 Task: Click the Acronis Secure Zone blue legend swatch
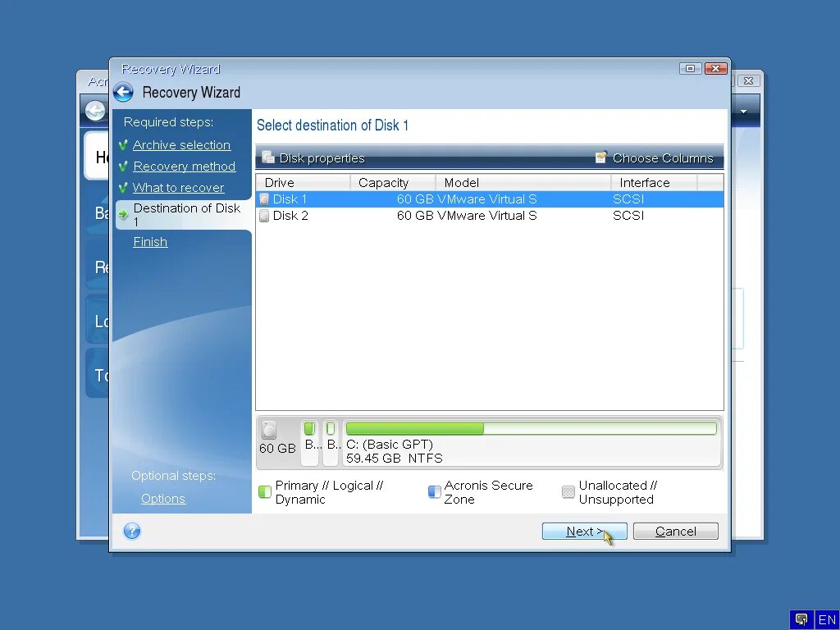435,492
